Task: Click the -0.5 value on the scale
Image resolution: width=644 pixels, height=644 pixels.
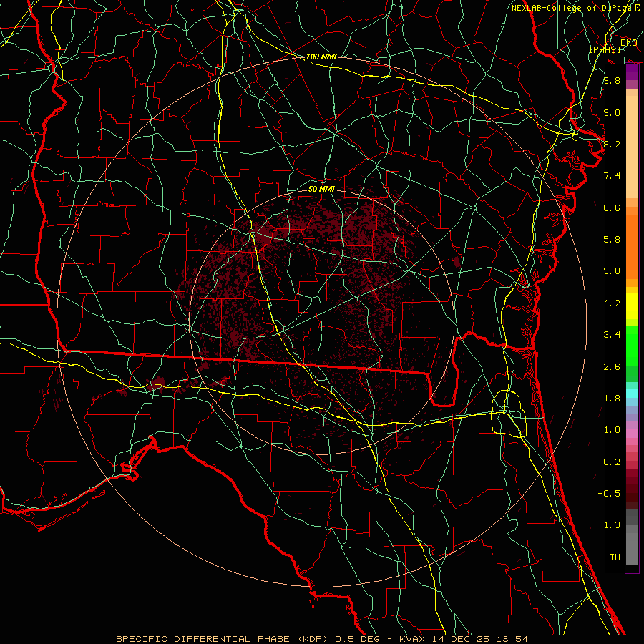Action: (609, 494)
